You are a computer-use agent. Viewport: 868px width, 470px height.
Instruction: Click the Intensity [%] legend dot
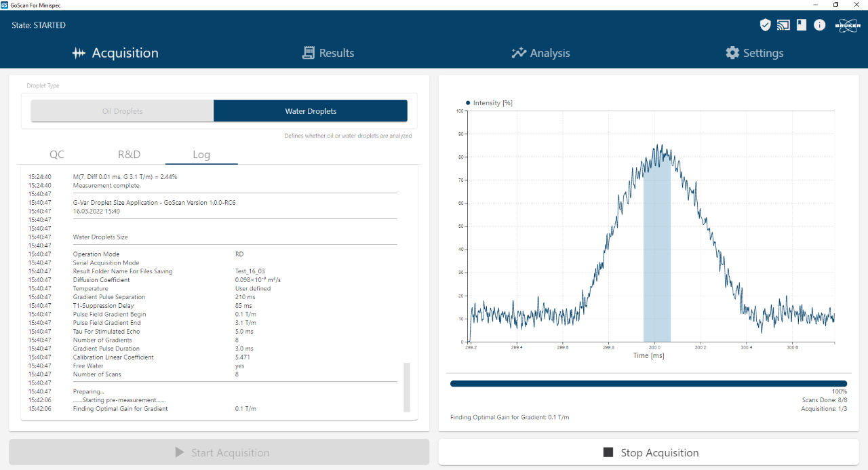pos(468,103)
